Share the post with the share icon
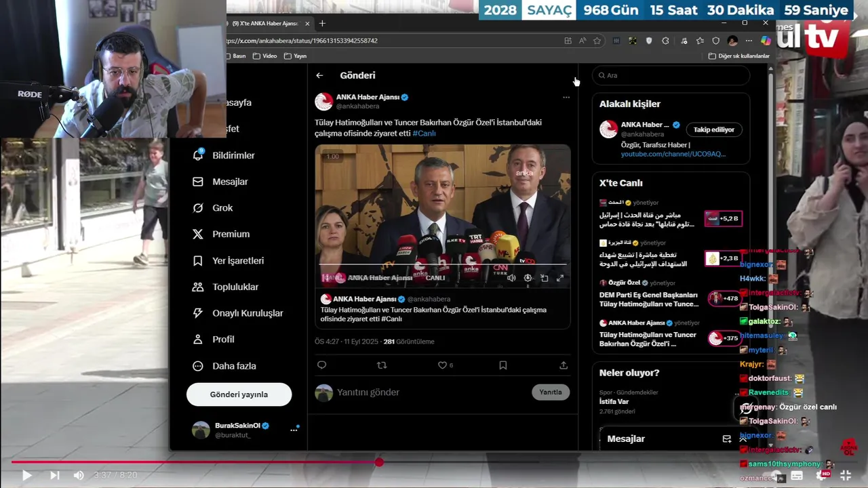 [x=564, y=365]
